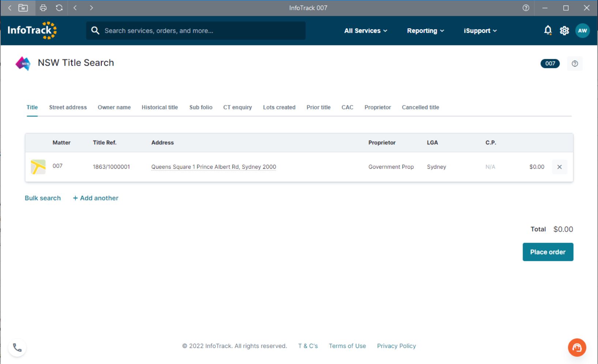Switch to the Owner name tab
598x364 pixels.
114,107
